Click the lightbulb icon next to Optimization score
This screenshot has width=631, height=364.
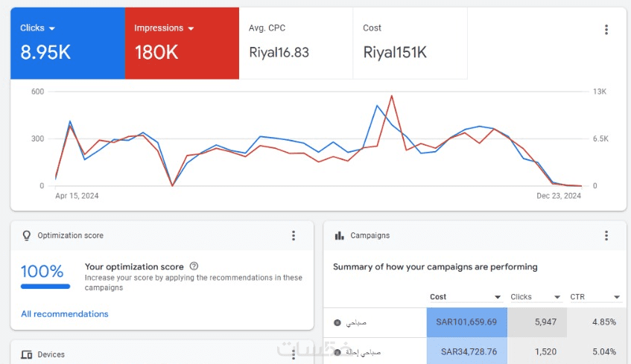(x=27, y=235)
